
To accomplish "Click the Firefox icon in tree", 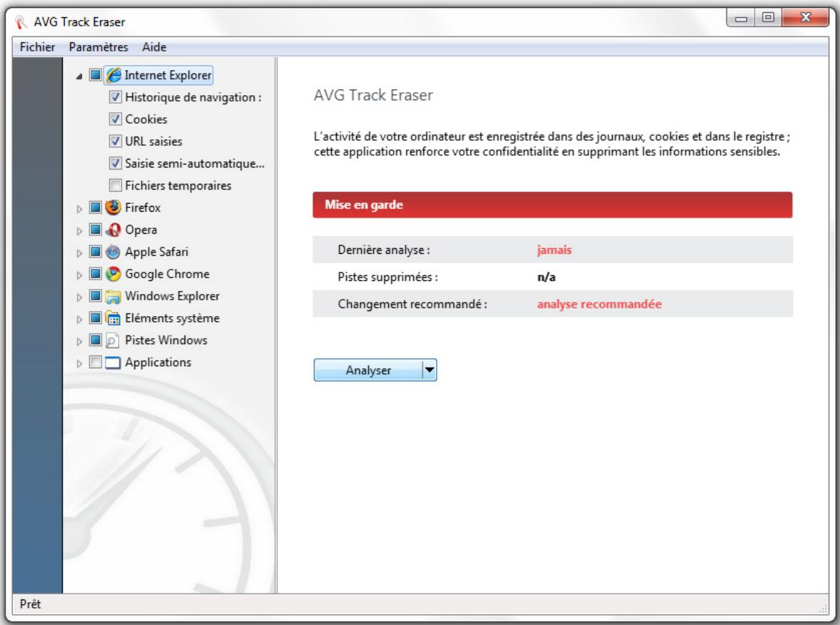I will tap(113, 207).
